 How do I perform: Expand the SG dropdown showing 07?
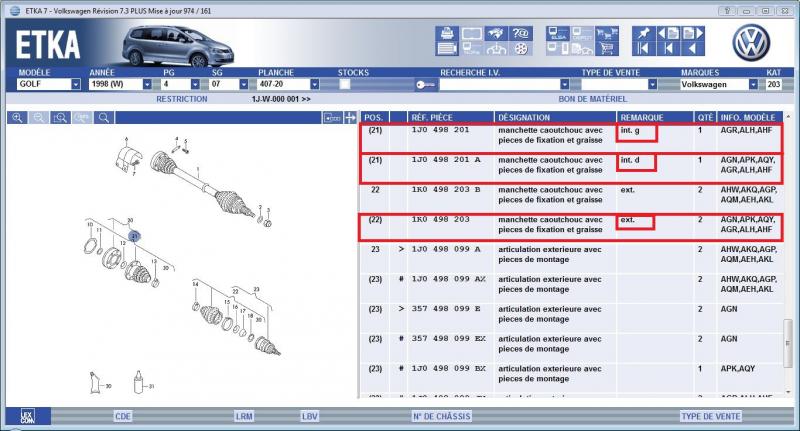pos(243,84)
